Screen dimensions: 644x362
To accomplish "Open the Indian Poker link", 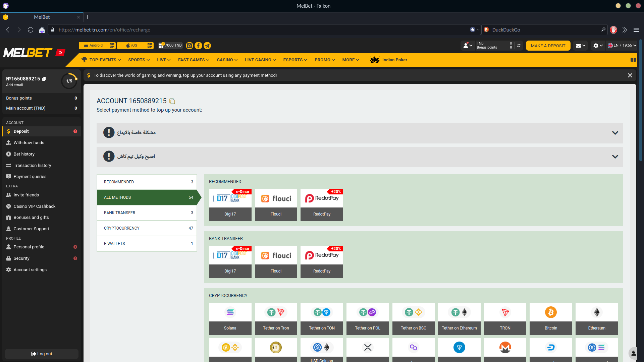I will coord(388,60).
